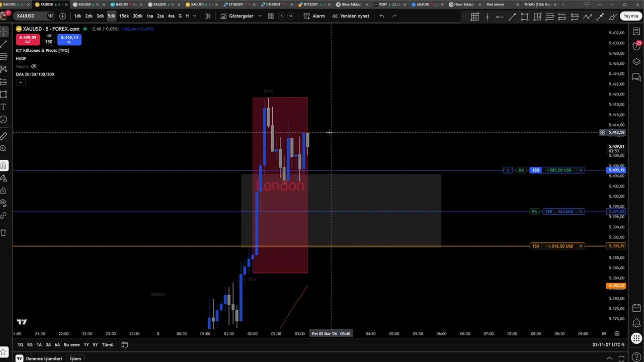
Task: Click the blue AL buy button
Action: coord(69,39)
